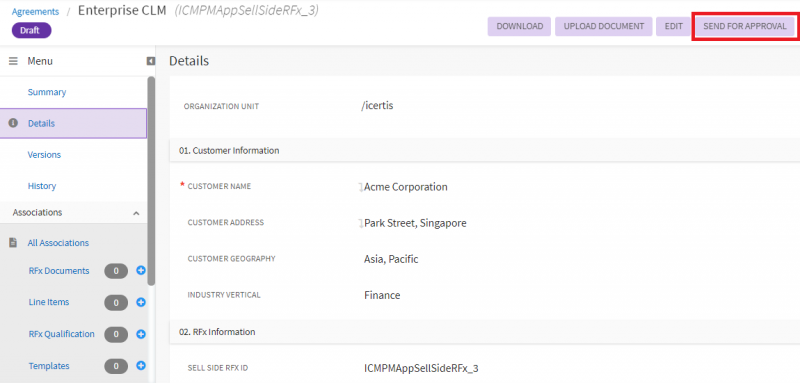800x383 pixels.
Task: Open the RFx Qualification association
Action: click(62, 334)
